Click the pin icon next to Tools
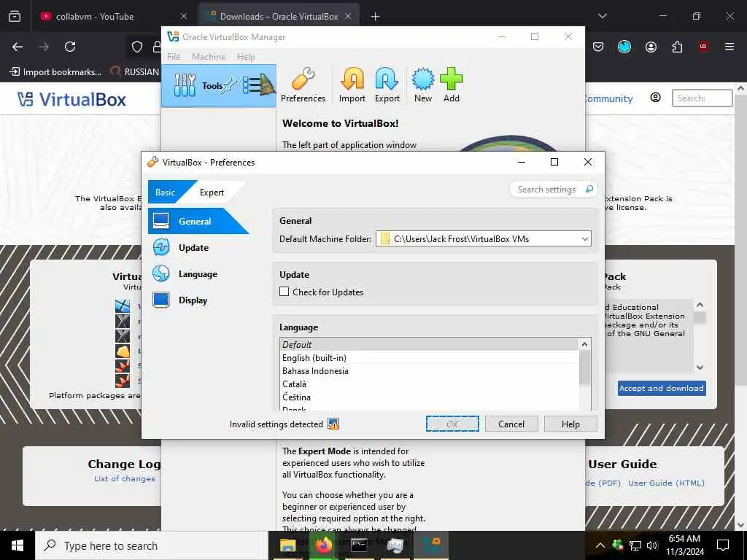This screenshot has width=747, height=560. click(230, 86)
